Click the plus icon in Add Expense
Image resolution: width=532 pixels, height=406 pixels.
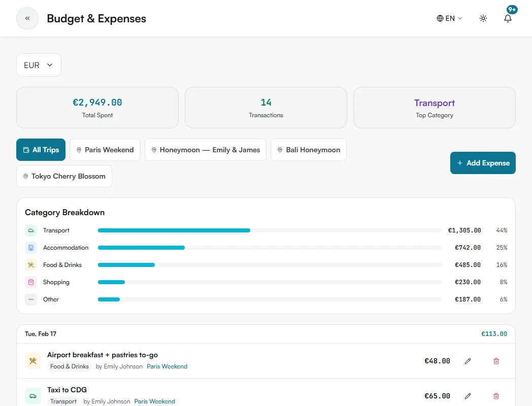[x=460, y=163]
